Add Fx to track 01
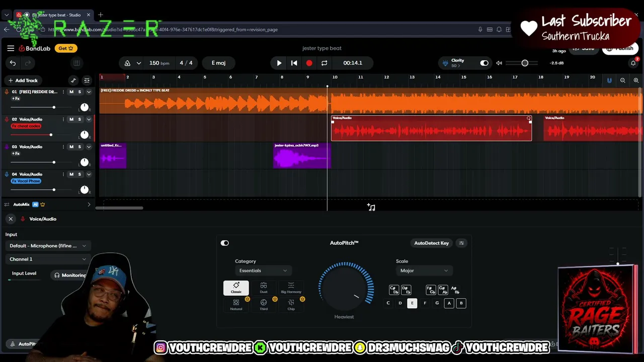This screenshot has height=362, width=644. tap(16, 99)
